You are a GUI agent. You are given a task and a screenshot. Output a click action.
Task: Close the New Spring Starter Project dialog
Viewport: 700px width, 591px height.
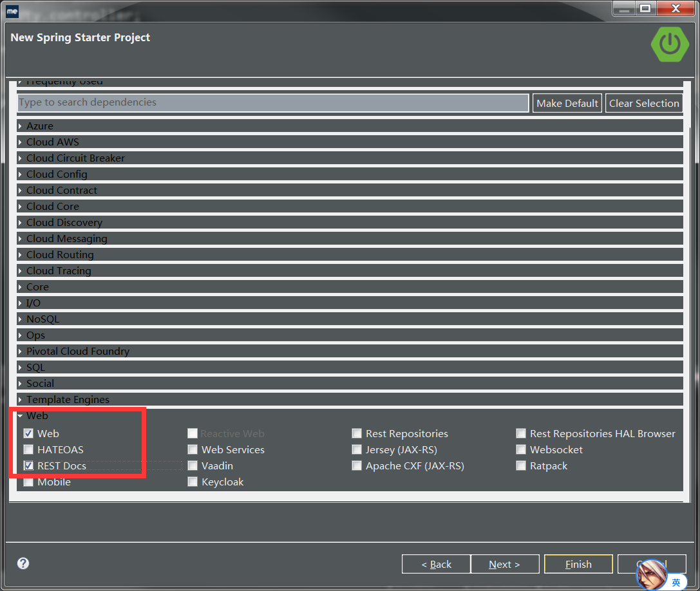pos(676,8)
